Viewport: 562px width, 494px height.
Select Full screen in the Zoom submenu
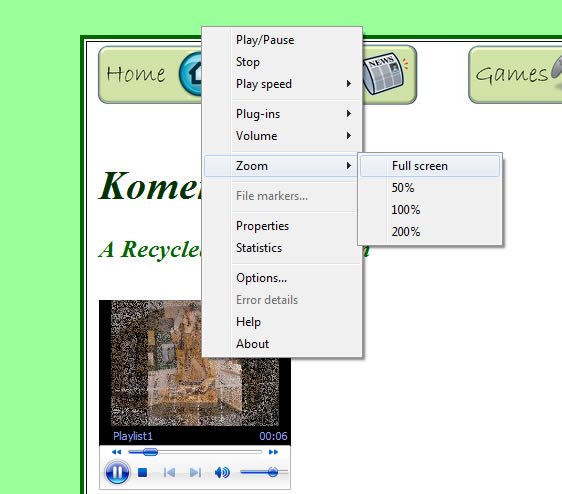click(430, 166)
